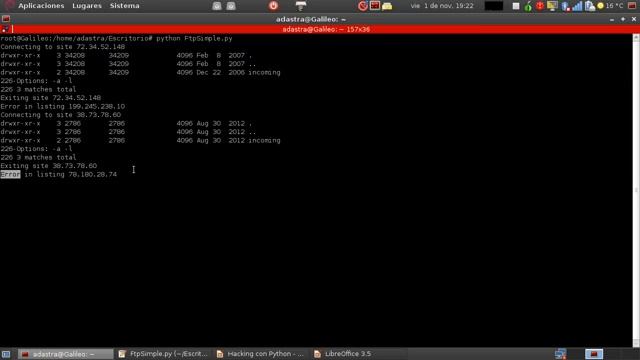Click the network monitor icon in bottom panel

point(560,354)
